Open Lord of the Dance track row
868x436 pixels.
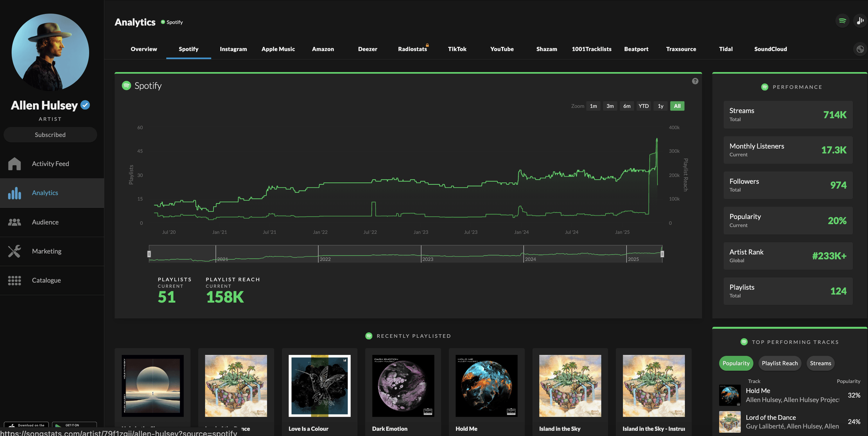pos(790,422)
